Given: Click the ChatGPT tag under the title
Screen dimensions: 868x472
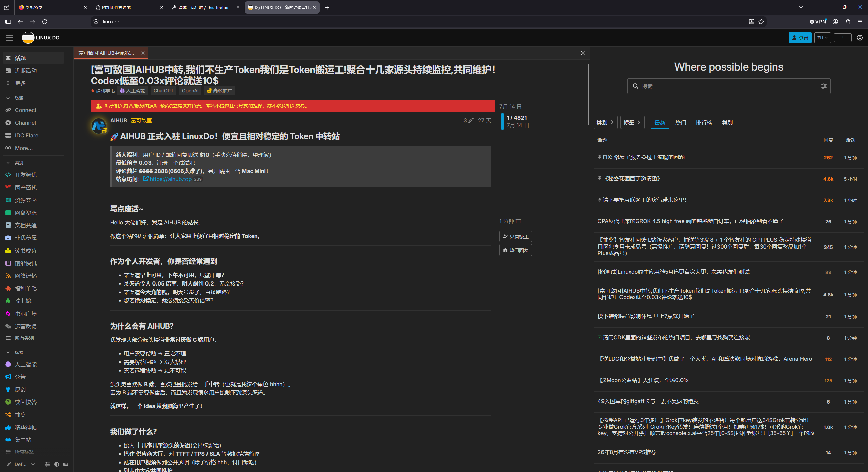Looking at the screenshot, I should pos(163,91).
